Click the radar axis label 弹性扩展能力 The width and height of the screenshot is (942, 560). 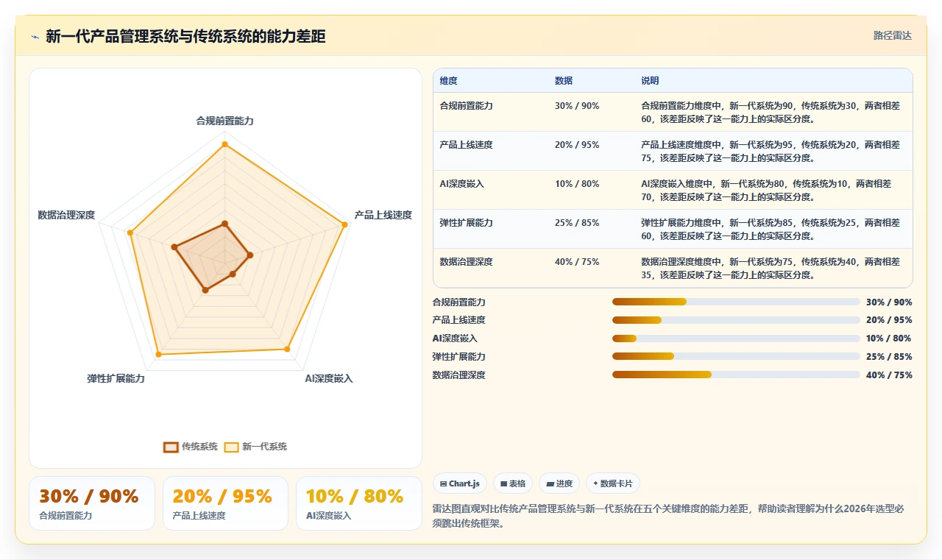[116, 378]
